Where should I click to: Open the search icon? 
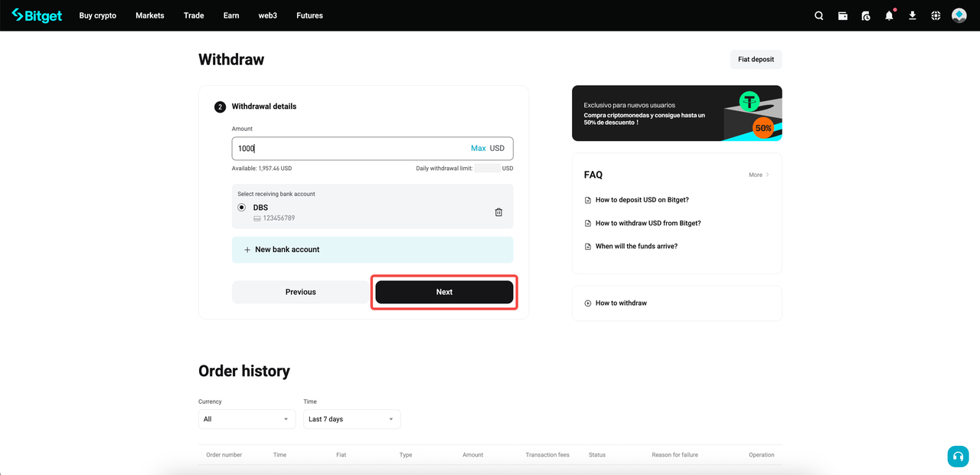[x=818, y=15]
